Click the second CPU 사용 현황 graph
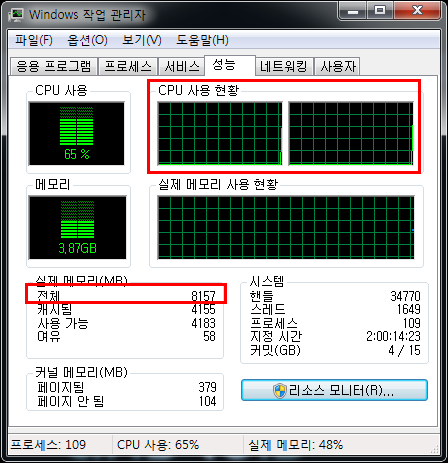This screenshot has height=463, width=448. pyautogui.click(x=351, y=133)
